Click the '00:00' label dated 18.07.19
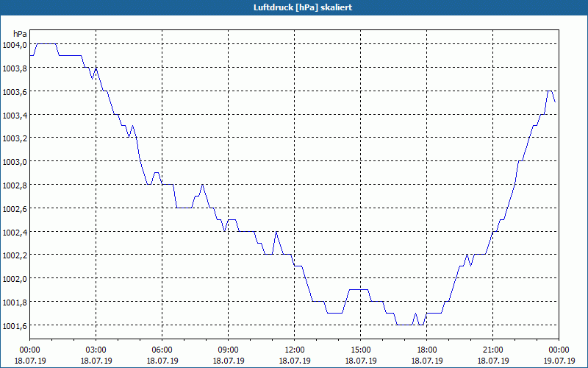 click(30, 350)
